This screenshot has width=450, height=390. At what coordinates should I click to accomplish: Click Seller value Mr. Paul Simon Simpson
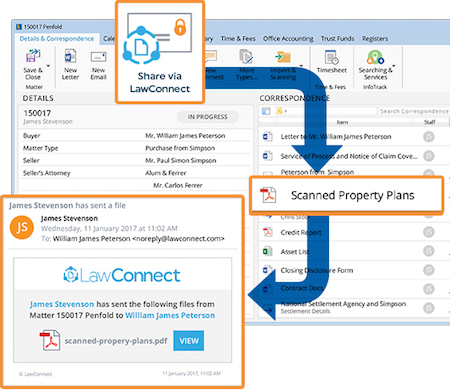pyautogui.click(x=181, y=160)
